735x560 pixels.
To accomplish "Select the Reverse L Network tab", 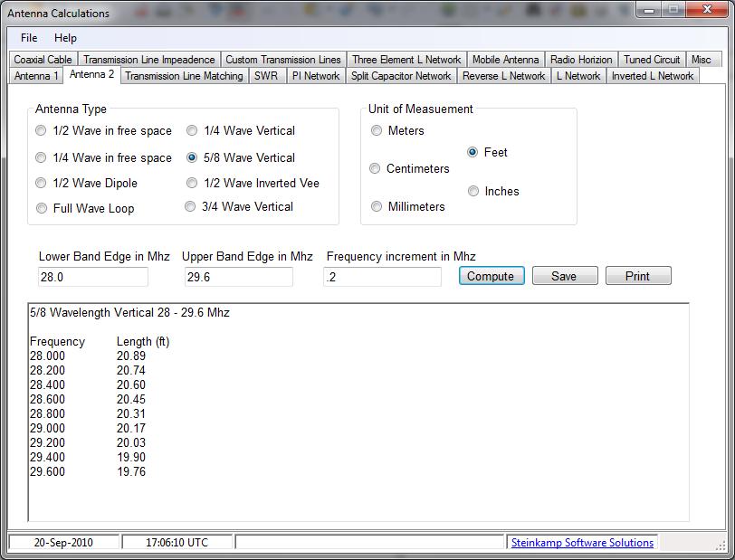I will [504, 76].
